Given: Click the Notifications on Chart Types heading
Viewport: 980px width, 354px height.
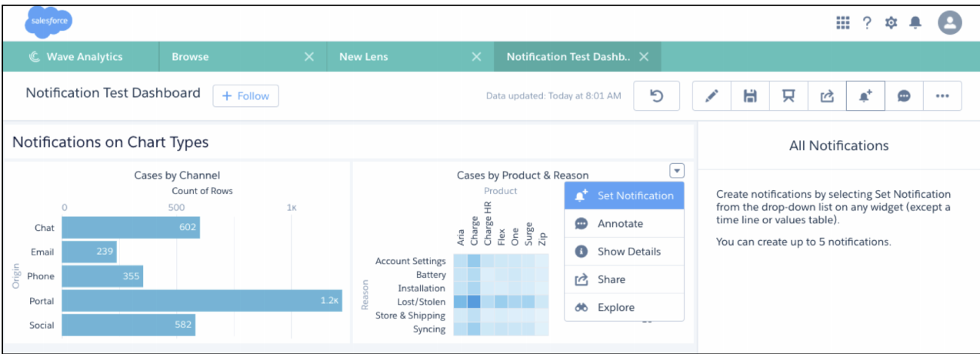Looking at the screenshot, I should pos(110,142).
